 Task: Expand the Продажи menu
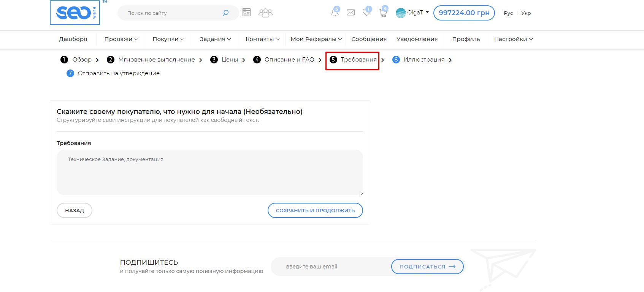click(121, 39)
